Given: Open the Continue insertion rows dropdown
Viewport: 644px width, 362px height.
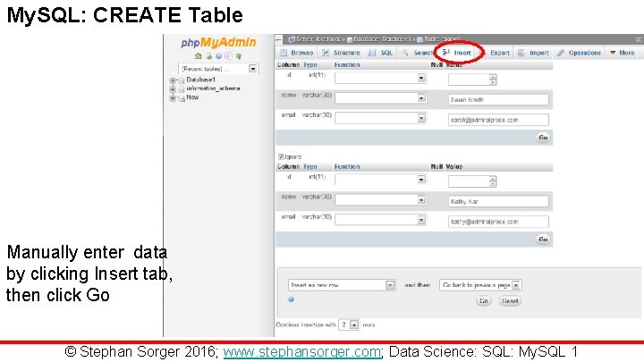Looking at the screenshot, I should [349, 324].
